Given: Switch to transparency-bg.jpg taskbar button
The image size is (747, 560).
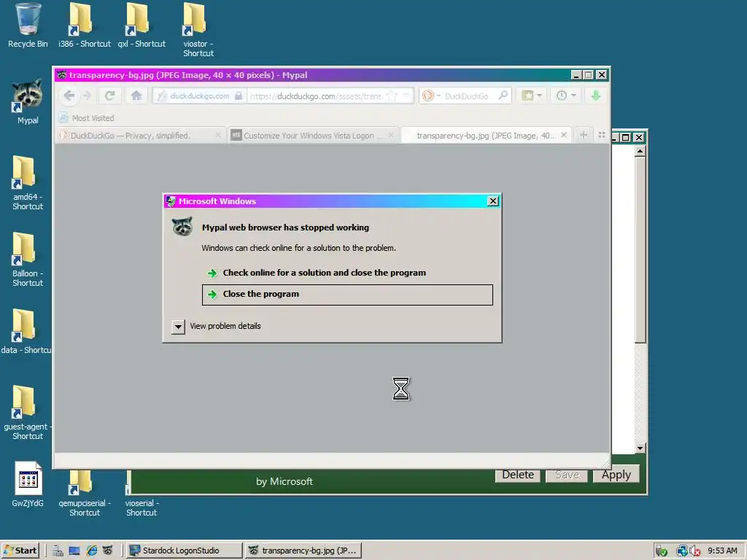Looking at the screenshot, I should (303, 551).
